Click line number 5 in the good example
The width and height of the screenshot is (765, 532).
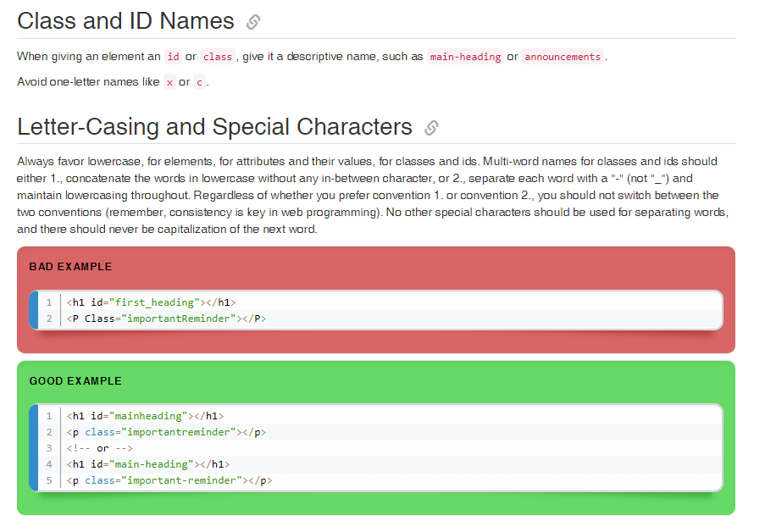point(49,480)
